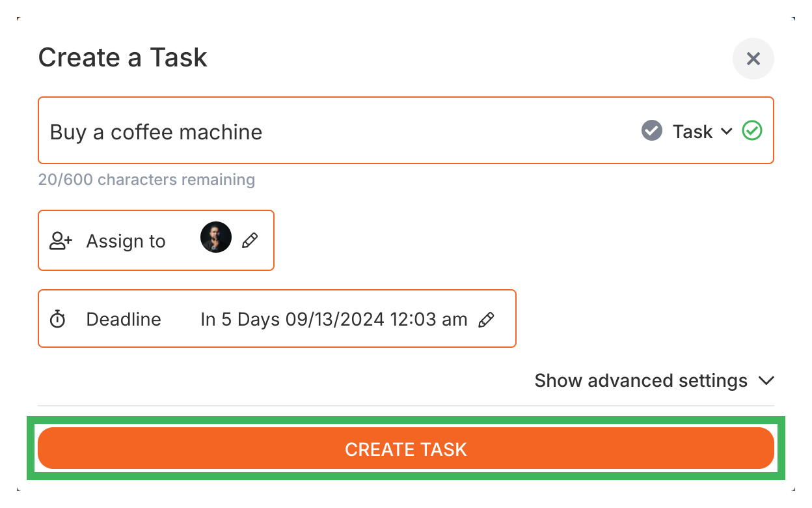The image size is (812, 508).
Task: Select the add assignee person icon
Action: point(61,240)
